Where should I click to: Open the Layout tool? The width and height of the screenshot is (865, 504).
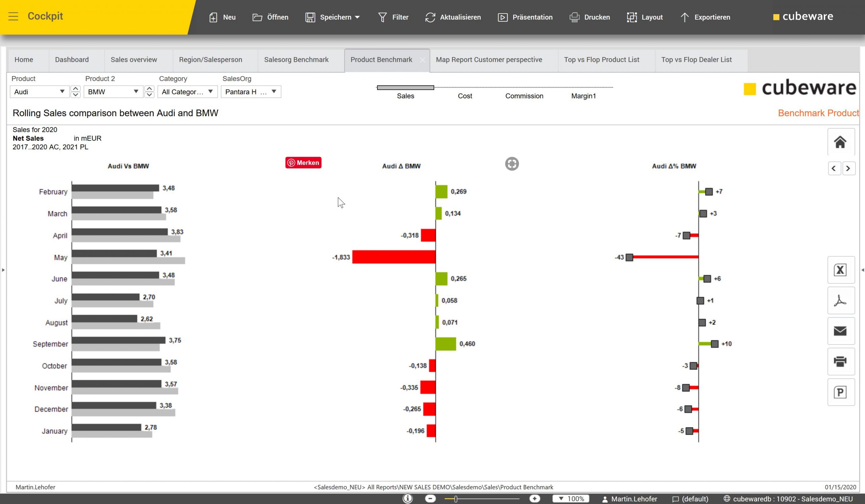(645, 17)
